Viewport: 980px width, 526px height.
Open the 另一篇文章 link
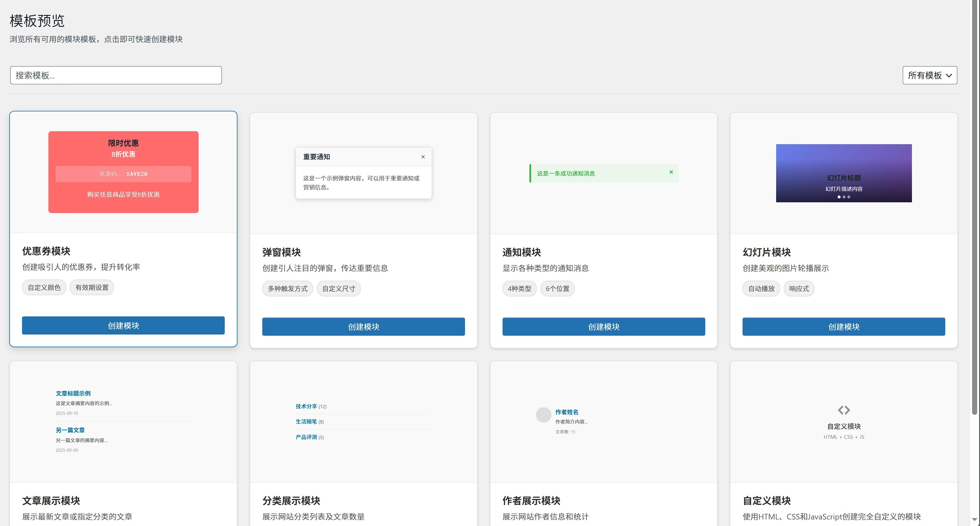pos(70,430)
